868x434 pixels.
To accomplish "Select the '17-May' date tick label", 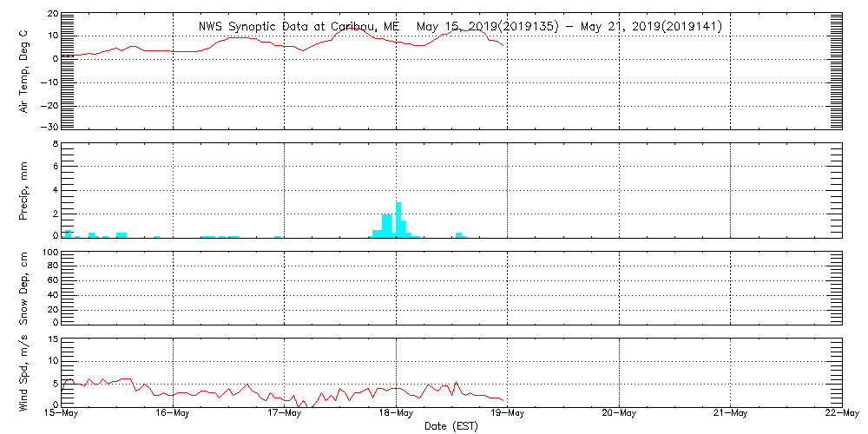I will (x=285, y=413).
